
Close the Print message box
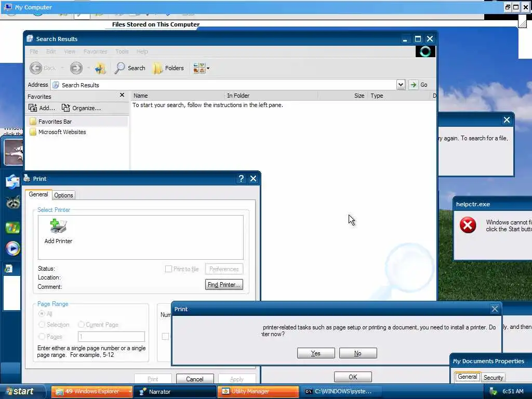pyautogui.click(x=495, y=309)
